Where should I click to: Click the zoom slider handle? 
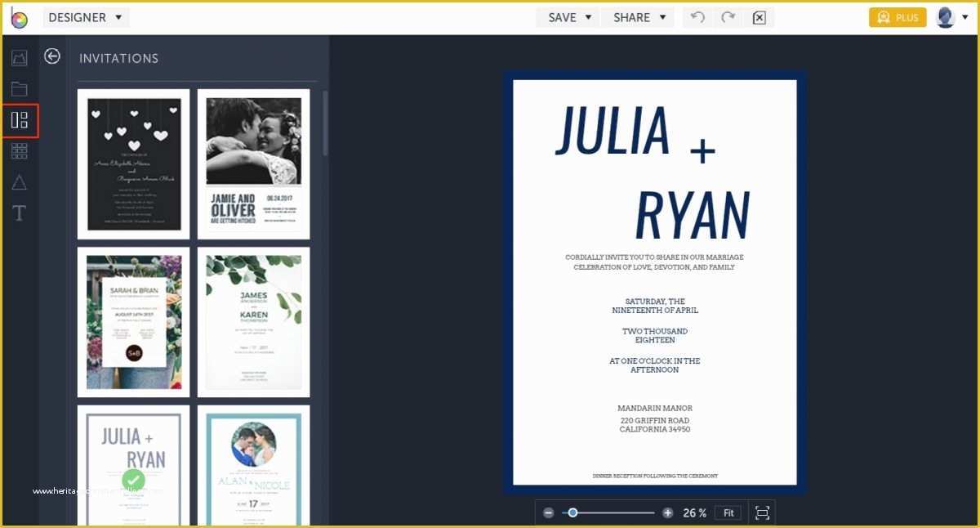(572, 512)
